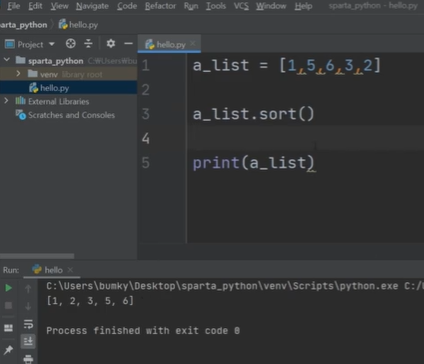The width and height of the screenshot is (424, 364).
Task: Open the View menu
Action: click(59, 6)
